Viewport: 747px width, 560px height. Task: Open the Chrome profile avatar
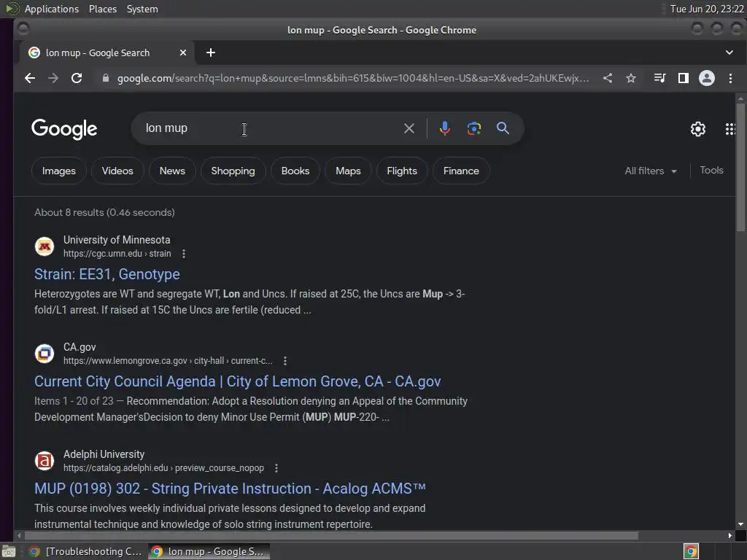(x=706, y=78)
